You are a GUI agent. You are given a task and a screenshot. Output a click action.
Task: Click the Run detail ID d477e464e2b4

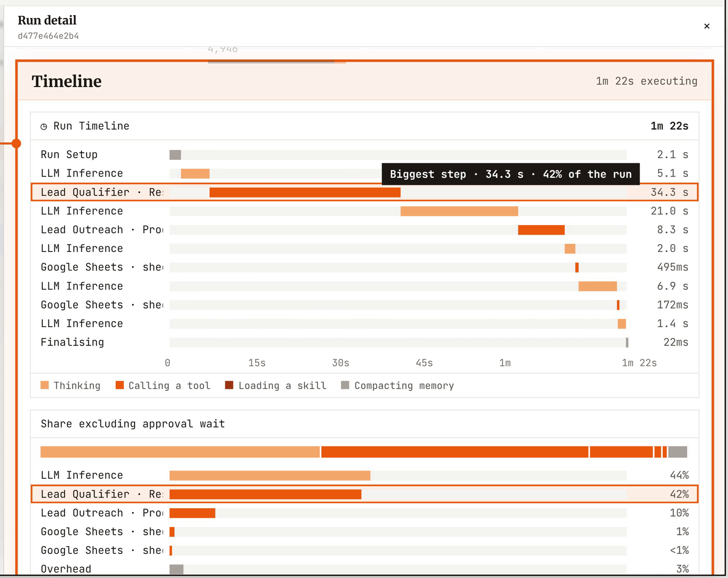48,36
